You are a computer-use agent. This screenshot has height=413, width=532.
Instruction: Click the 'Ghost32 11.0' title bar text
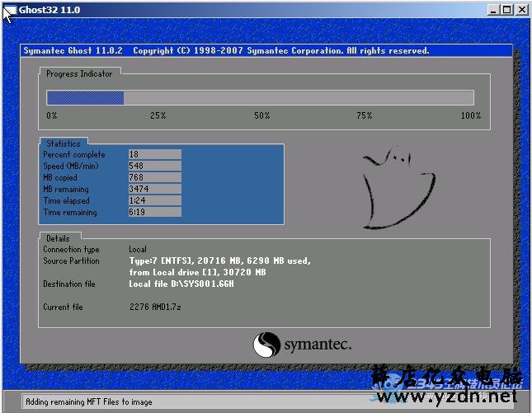point(49,10)
